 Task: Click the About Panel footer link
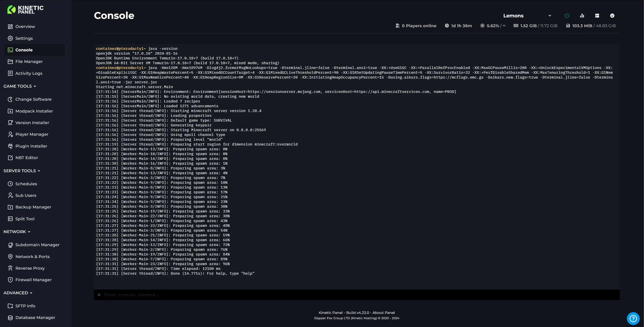click(x=384, y=313)
